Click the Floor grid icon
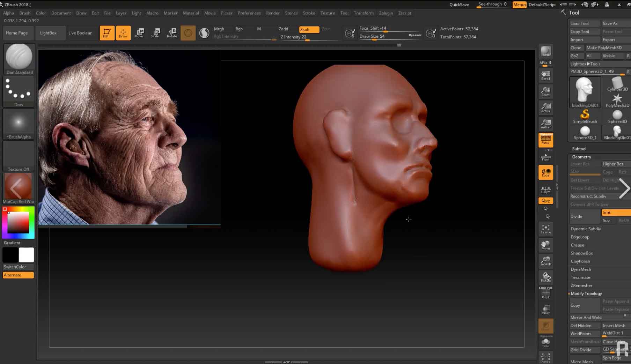Viewport: 631px width, 364px height. click(x=546, y=157)
